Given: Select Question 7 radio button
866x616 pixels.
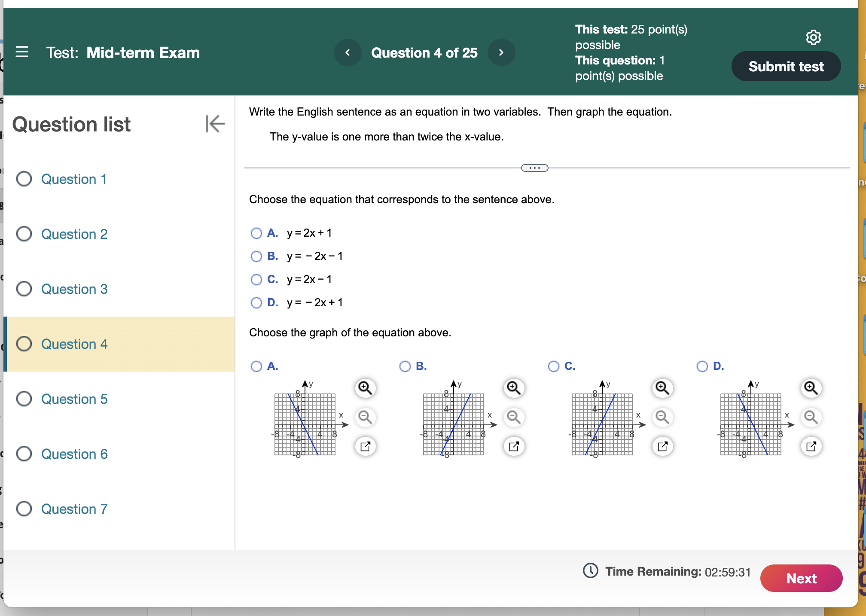Looking at the screenshot, I should pyautogui.click(x=24, y=509).
